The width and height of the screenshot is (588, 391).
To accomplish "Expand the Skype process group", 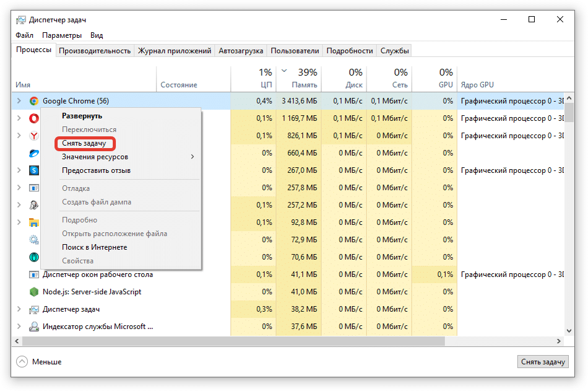I will pyautogui.click(x=19, y=170).
